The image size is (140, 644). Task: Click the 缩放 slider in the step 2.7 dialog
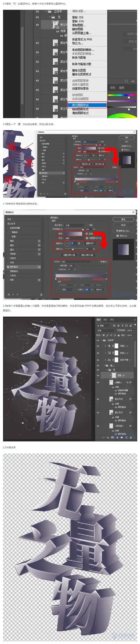click(x=73, y=249)
